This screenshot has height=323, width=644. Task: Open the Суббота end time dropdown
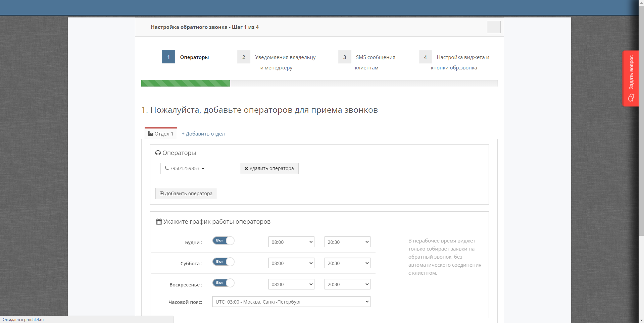tap(347, 263)
